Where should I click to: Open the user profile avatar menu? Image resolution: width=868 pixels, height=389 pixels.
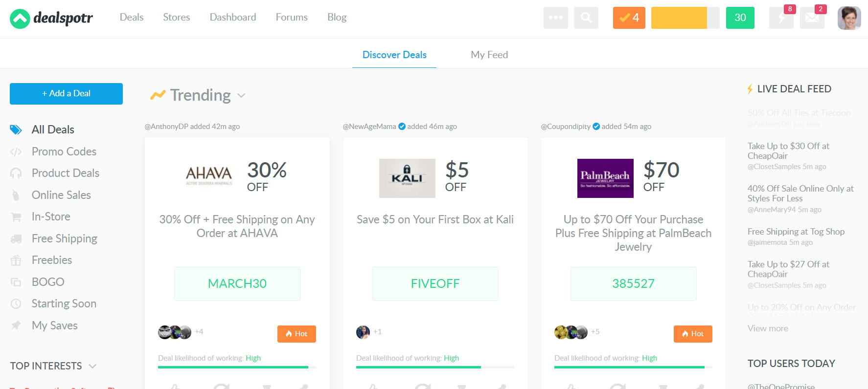(849, 18)
